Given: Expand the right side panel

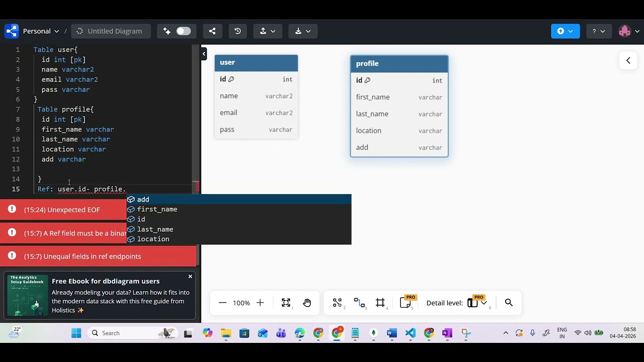Looking at the screenshot, I should [x=628, y=60].
